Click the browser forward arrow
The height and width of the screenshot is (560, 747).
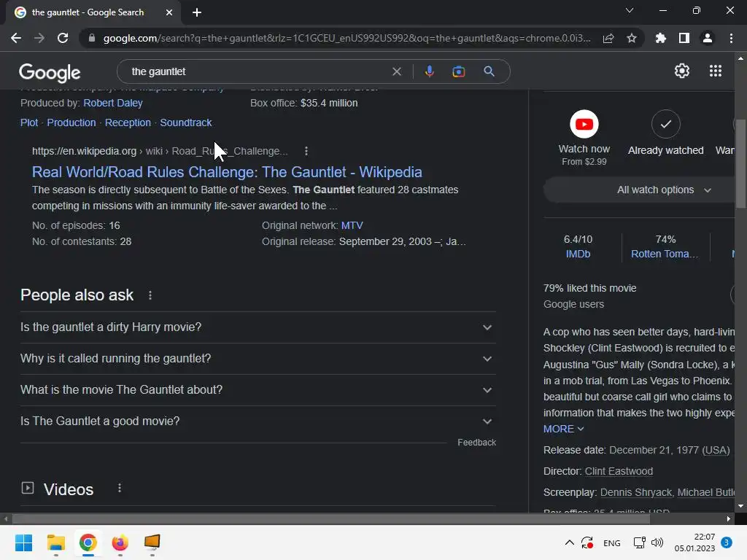(39, 38)
